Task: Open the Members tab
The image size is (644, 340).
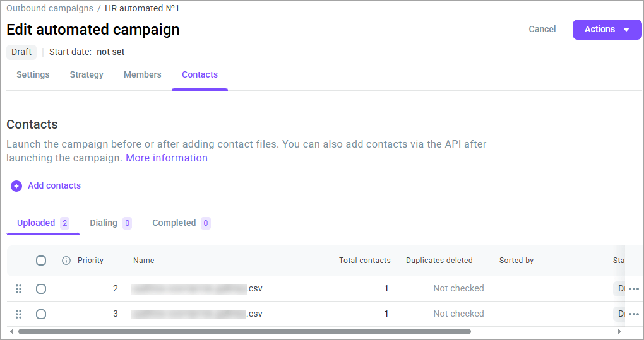Action: [x=143, y=74]
